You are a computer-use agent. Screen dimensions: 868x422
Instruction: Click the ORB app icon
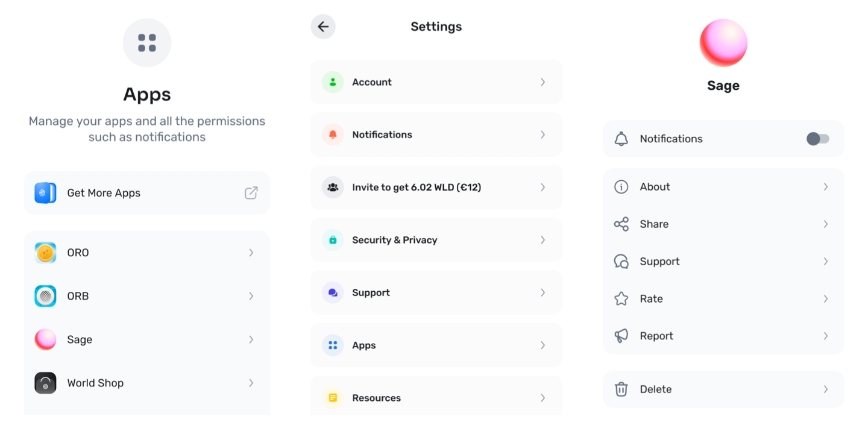45,296
